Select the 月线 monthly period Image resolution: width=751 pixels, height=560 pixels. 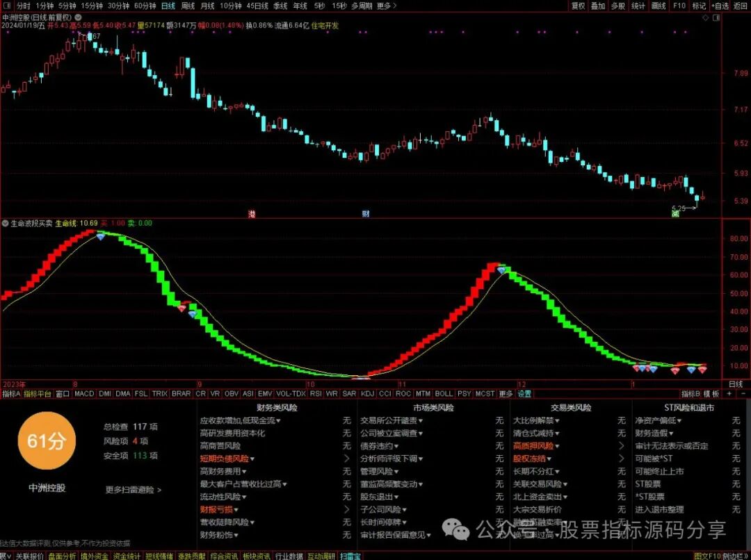point(207,6)
